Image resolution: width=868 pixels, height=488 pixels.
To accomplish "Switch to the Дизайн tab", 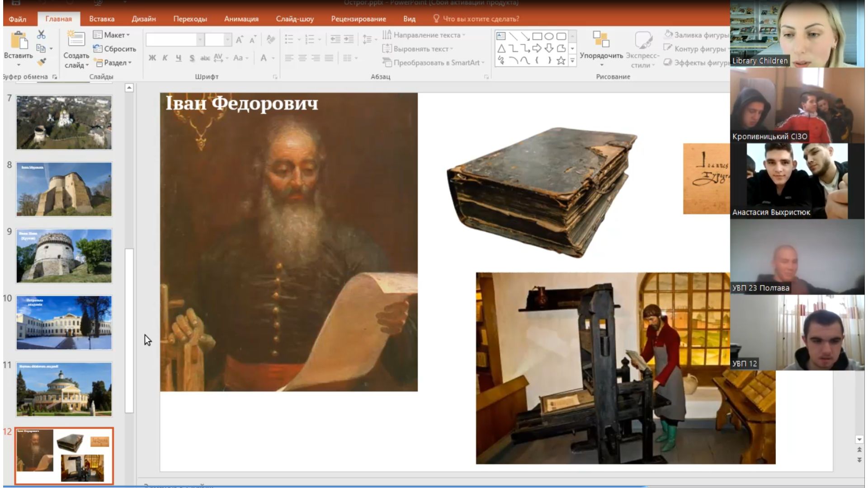I will (x=144, y=19).
